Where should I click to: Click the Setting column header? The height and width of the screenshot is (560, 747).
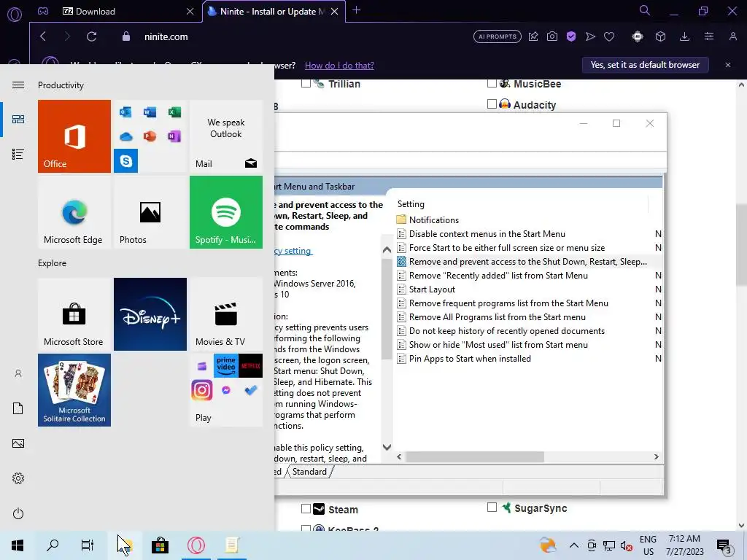point(411,204)
